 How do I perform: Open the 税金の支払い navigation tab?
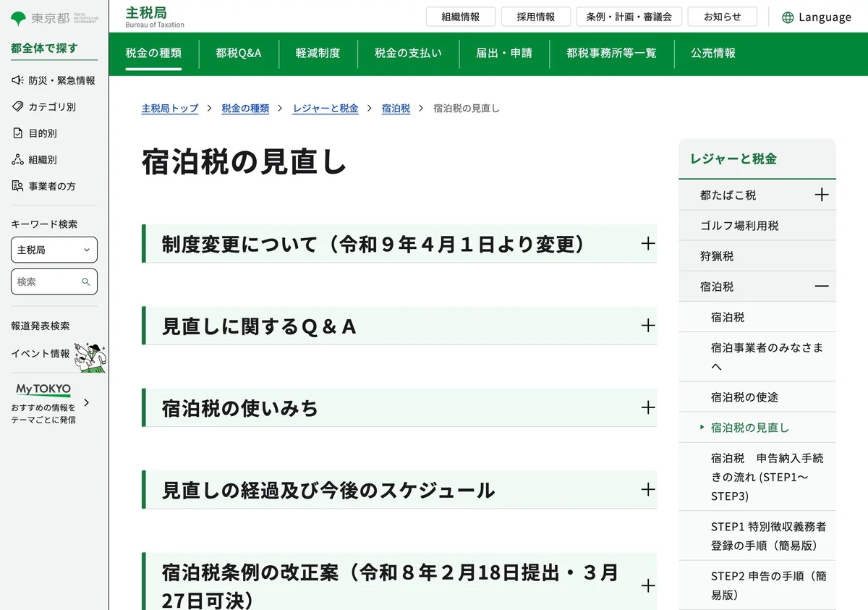tap(408, 53)
